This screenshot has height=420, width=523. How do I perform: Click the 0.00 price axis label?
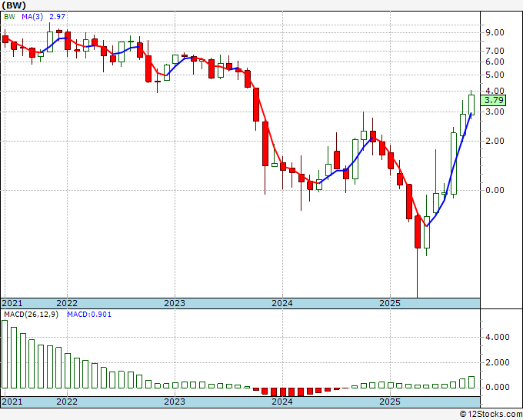(495, 191)
